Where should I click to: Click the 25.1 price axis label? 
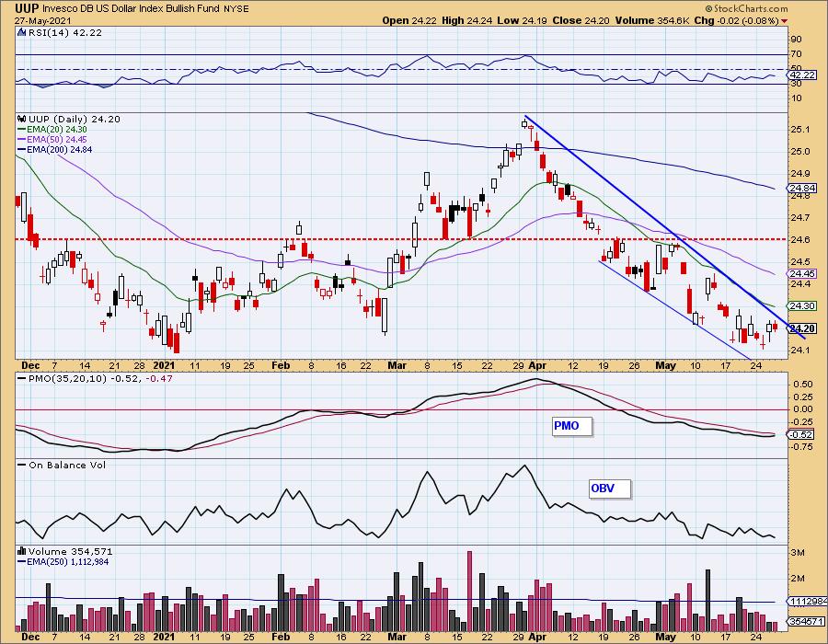(800, 130)
